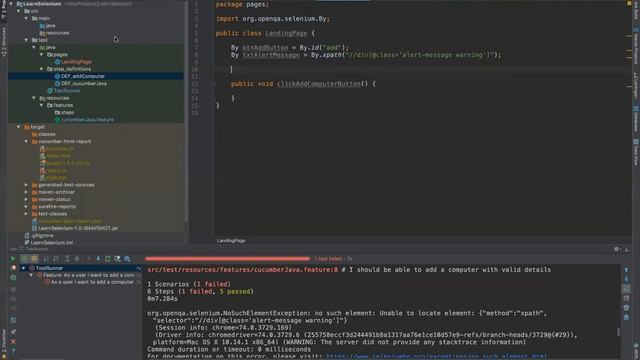Open Database side tab
The width and height of the screenshot is (640, 360).
click(x=636, y=119)
